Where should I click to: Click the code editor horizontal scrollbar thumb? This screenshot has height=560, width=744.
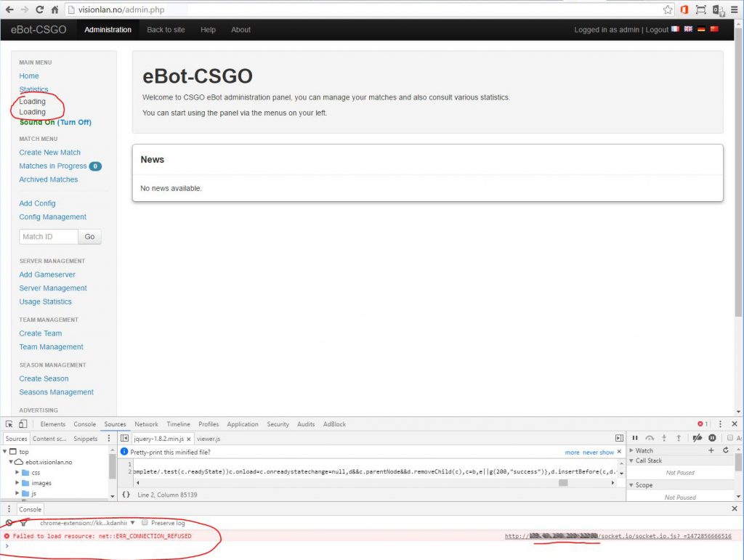click(563, 483)
